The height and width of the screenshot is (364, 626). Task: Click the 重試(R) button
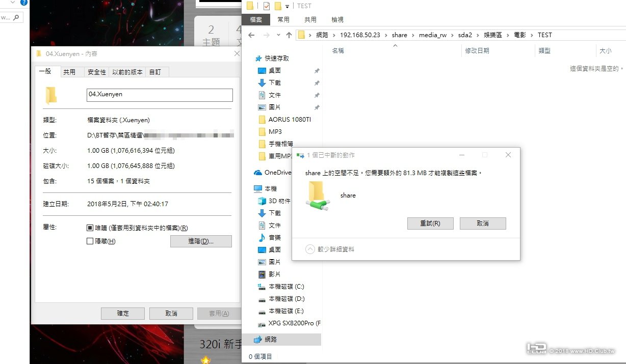pyautogui.click(x=430, y=223)
